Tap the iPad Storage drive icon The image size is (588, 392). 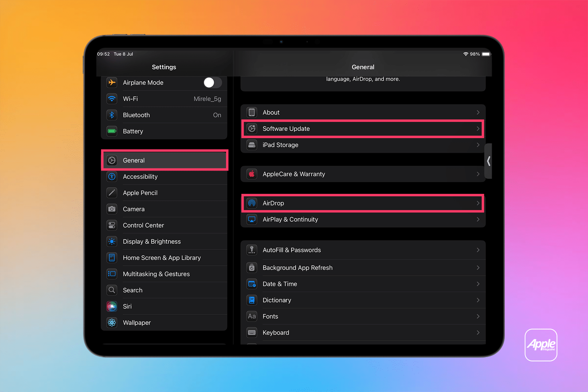252,145
